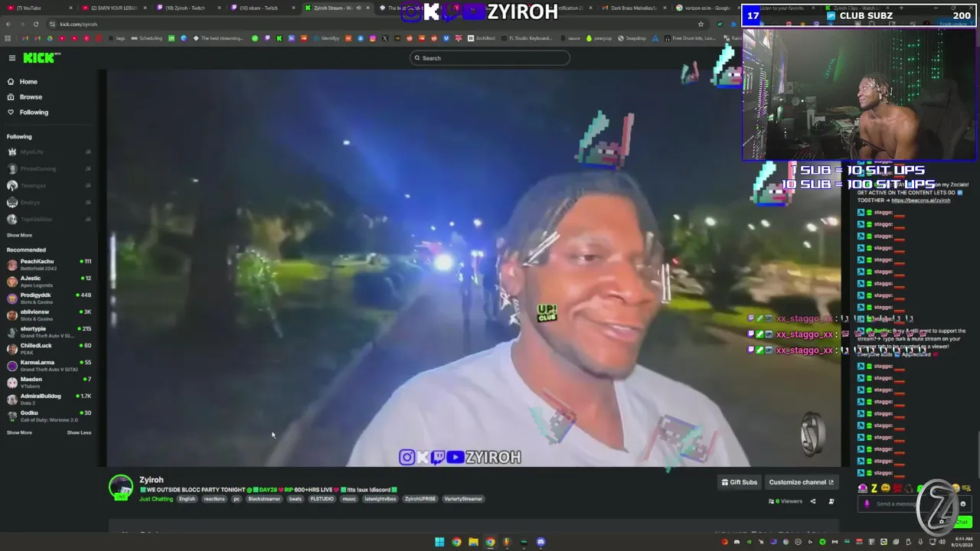Open Prodigyddk recommended channel

49,298
